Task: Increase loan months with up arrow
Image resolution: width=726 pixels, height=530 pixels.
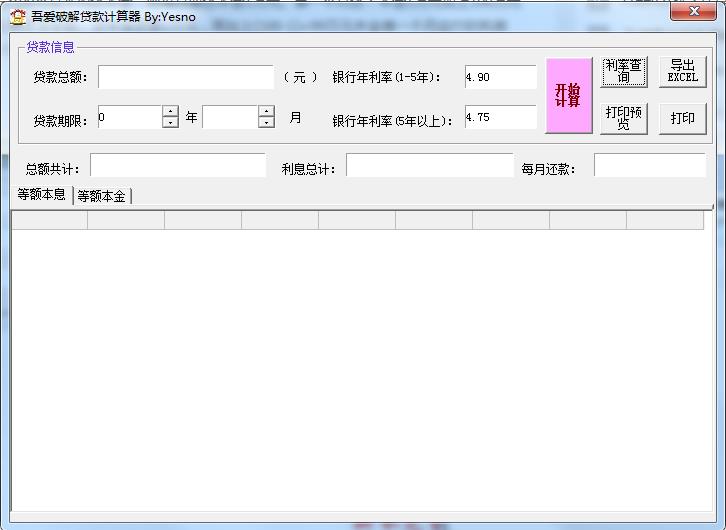Action: (267, 111)
